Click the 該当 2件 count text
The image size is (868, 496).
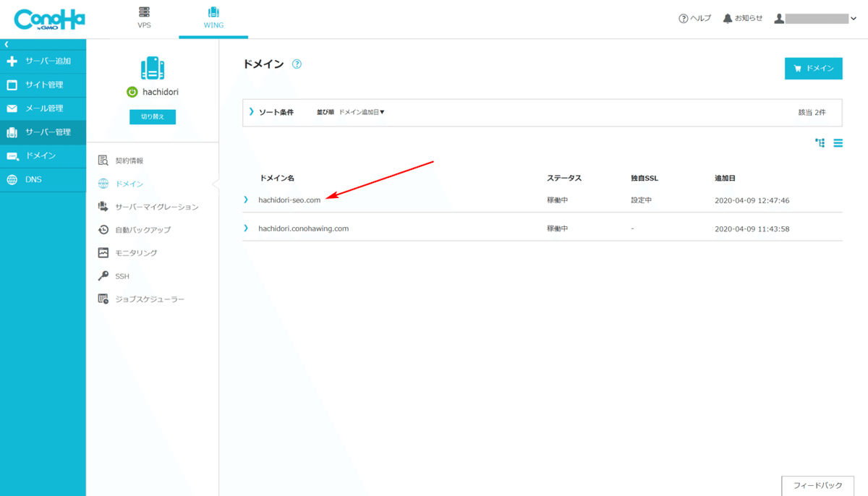click(x=812, y=113)
